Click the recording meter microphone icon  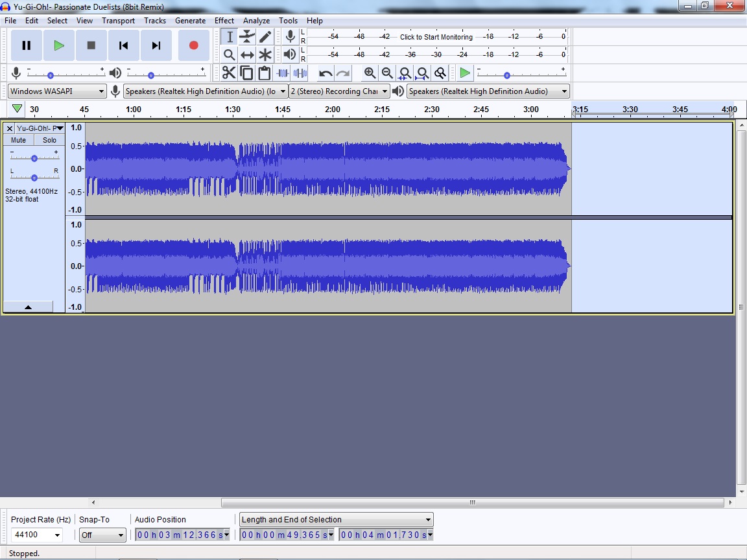click(x=290, y=36)
